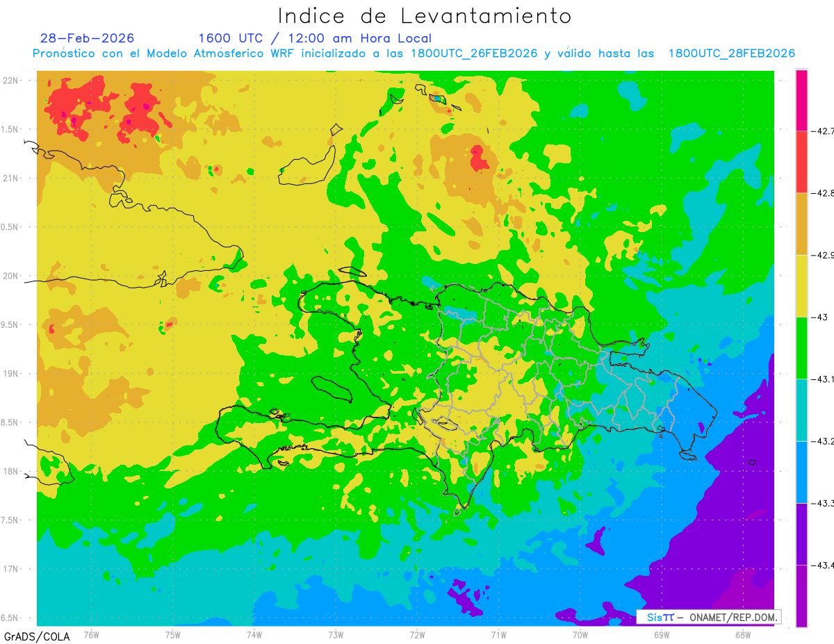Click the '17N' latitude axis label

coord(11,569)
